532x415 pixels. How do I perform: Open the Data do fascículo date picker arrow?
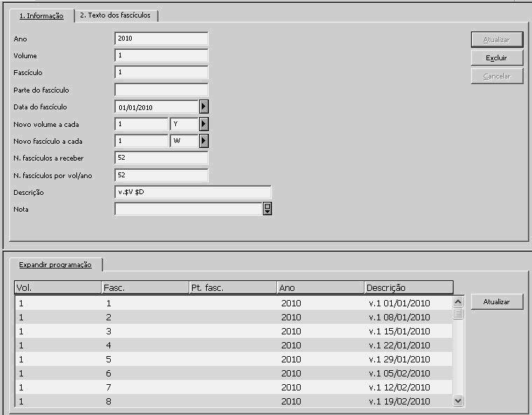pos(203,107)
